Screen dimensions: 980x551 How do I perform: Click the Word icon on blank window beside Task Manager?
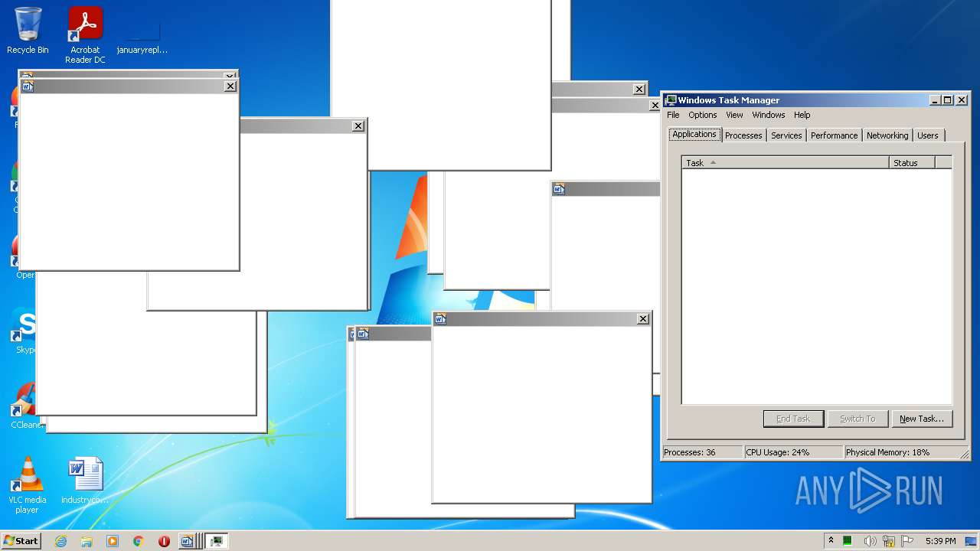pyautogui.click(x=559, y=189)
